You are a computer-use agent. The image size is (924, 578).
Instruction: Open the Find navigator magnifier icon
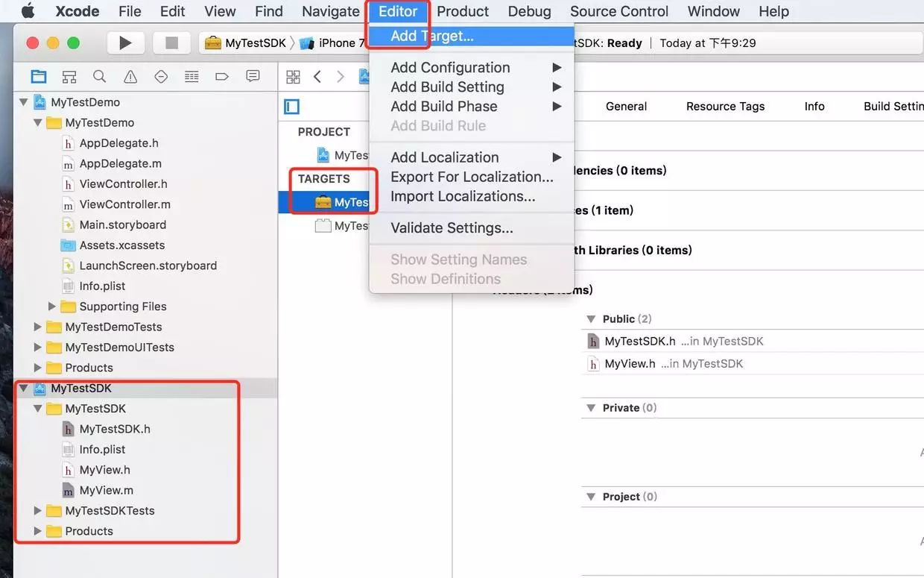pyautogui.click(x=99, y=76)
